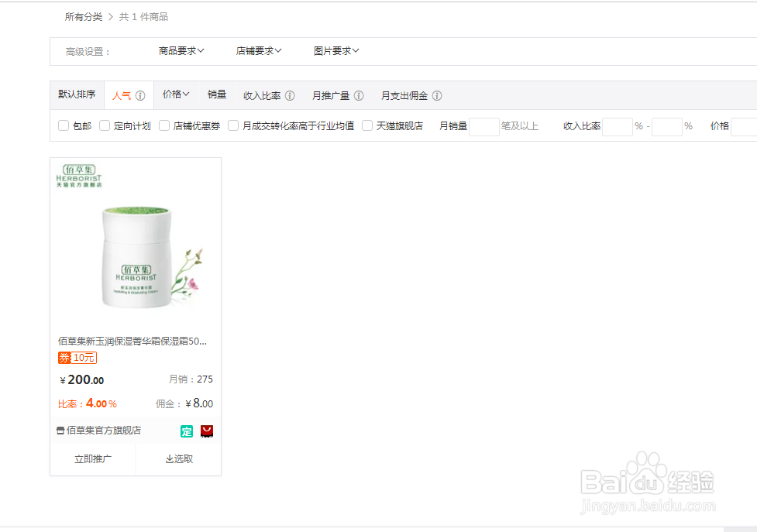Check the 店铺优惠券 checkbox

pos(164,125)
